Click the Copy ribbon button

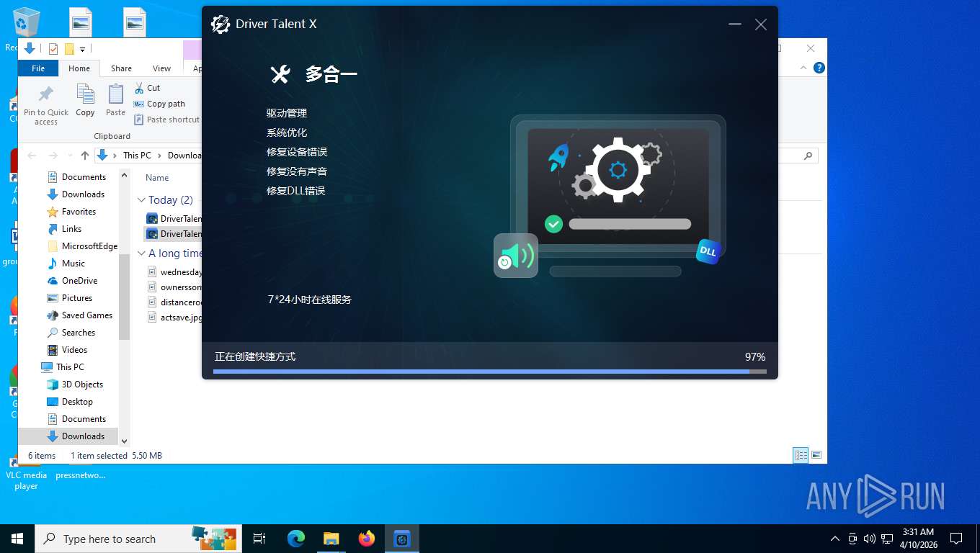pos(85,101)
